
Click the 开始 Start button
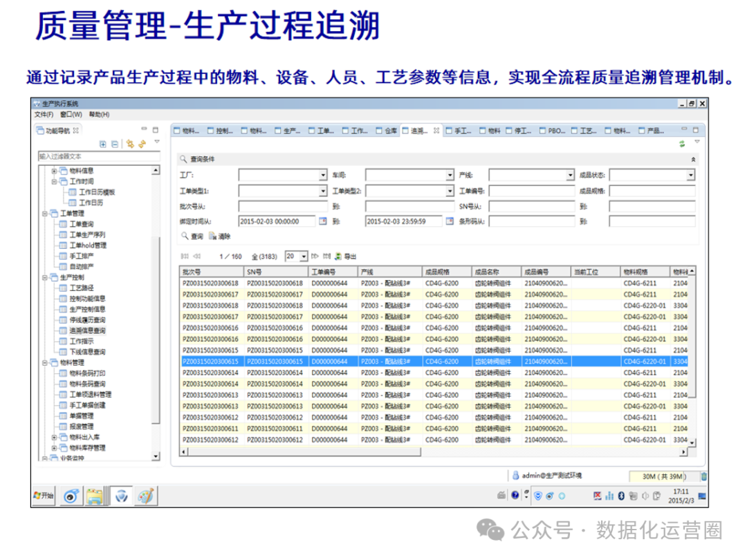click(44, 496)
